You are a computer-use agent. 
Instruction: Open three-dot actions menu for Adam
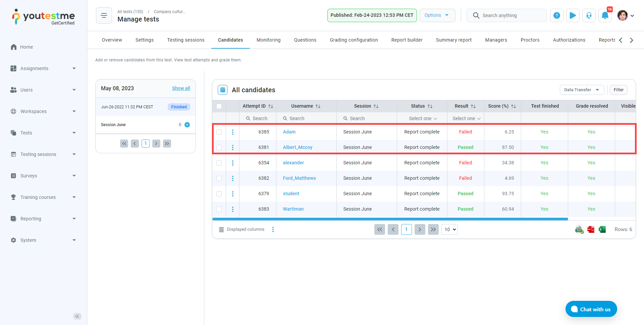click(x=232, y=132)
